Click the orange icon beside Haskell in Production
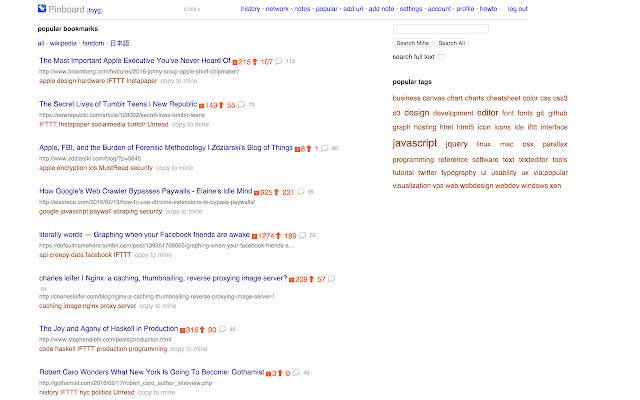 (x=182, y=330)
